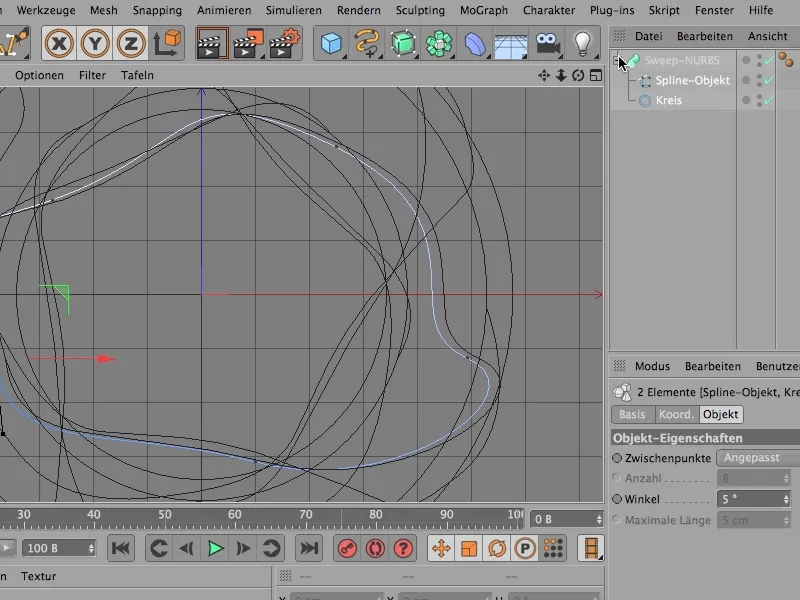Screen dimensions: 800x600
Task: Toggle the Y axis lock
Action: point(95,43)
